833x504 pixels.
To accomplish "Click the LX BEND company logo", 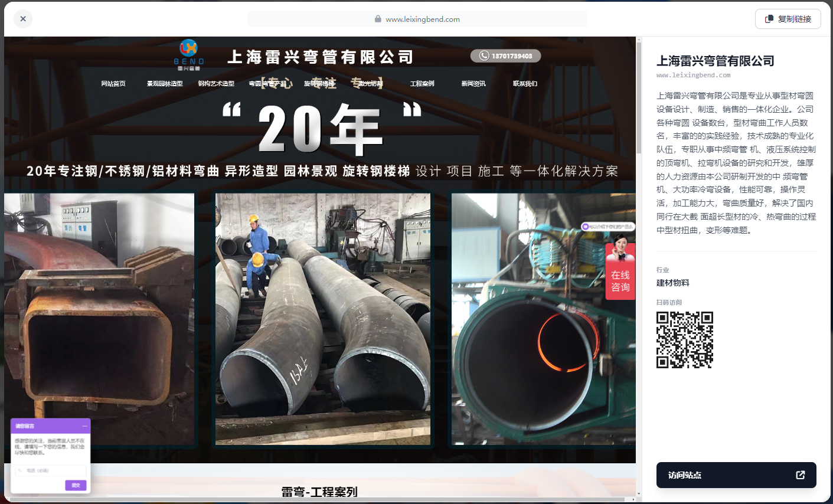I will 189,54.
